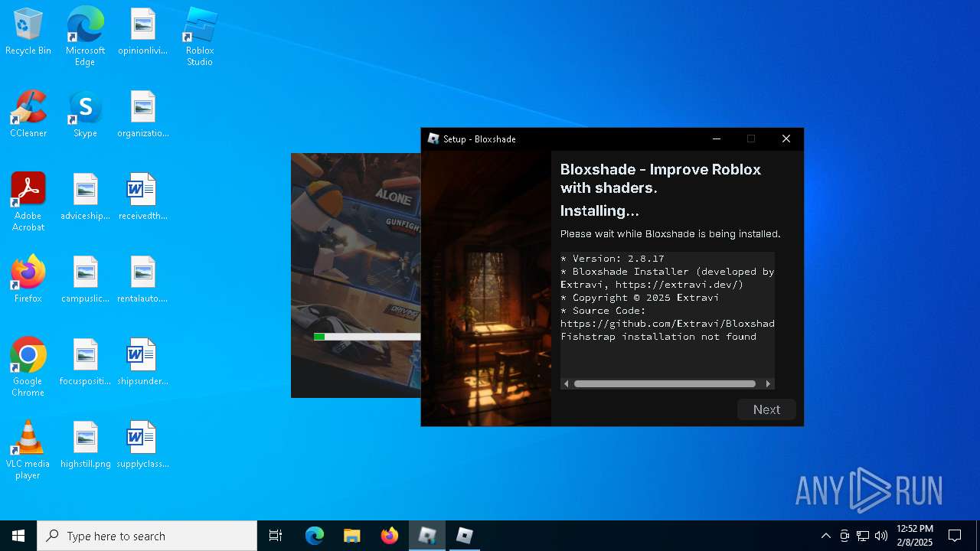This screenshot has width=980, height=551.
Task: Open Firefox from the taskbar
Action: click(390, 536)
